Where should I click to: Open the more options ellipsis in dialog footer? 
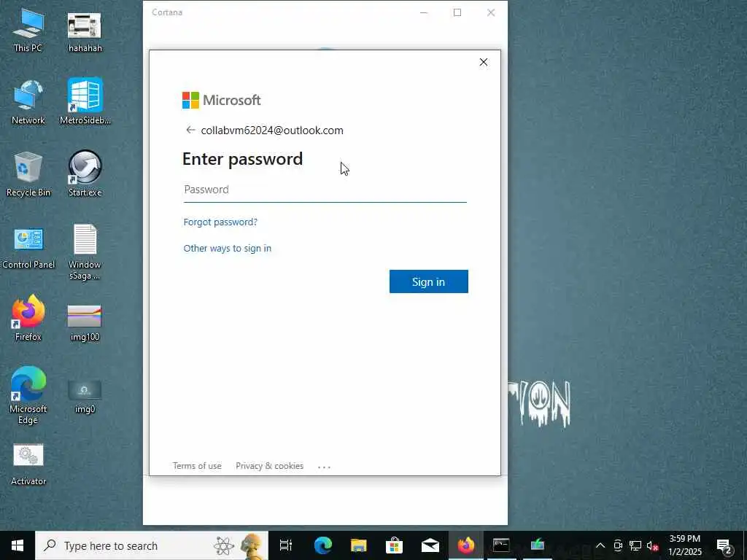(x=324, y=467)
